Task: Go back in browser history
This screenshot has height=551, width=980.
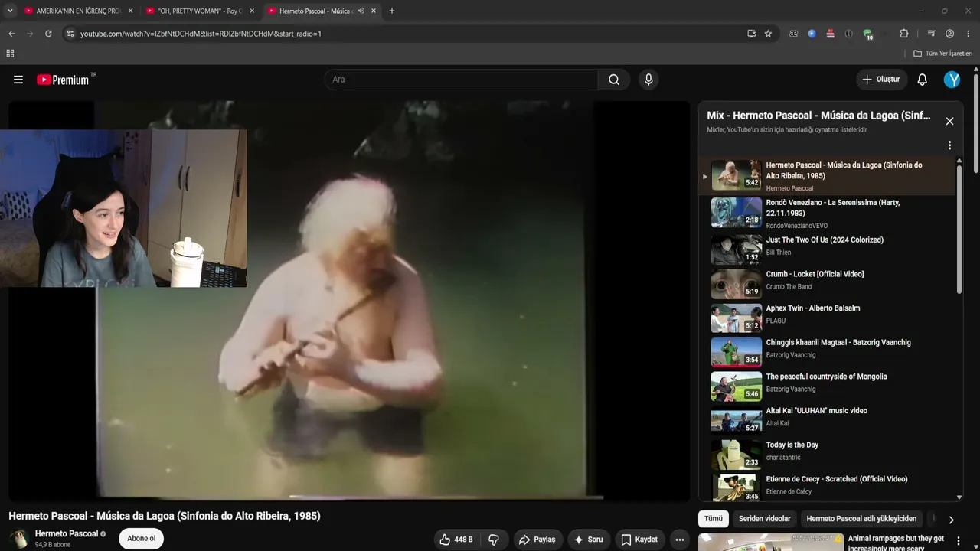Action: 11,34
